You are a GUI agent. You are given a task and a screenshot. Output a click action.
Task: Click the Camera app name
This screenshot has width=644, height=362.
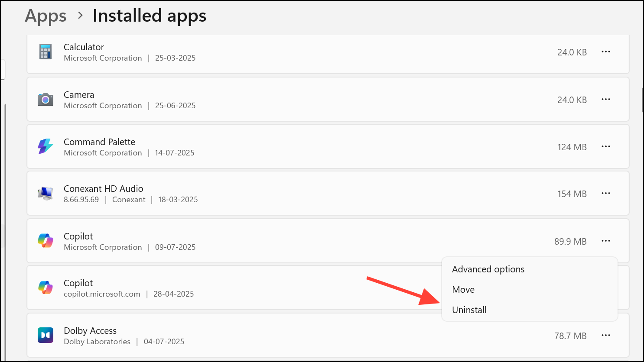tap(79, 95)
